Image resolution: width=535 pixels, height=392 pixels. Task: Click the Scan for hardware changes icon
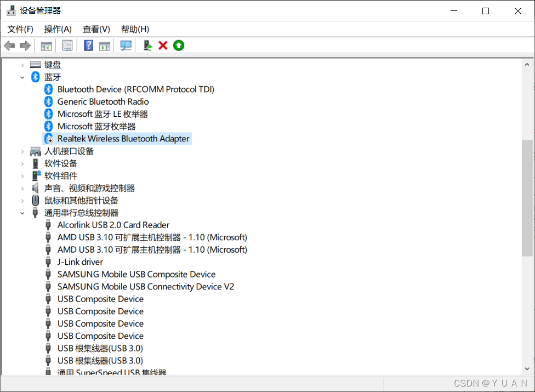(x=126, y=45)
